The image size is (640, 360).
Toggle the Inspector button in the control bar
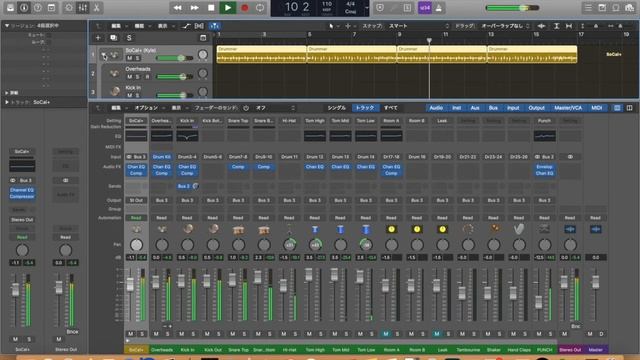pyautogui.click(x=24, y=7)
